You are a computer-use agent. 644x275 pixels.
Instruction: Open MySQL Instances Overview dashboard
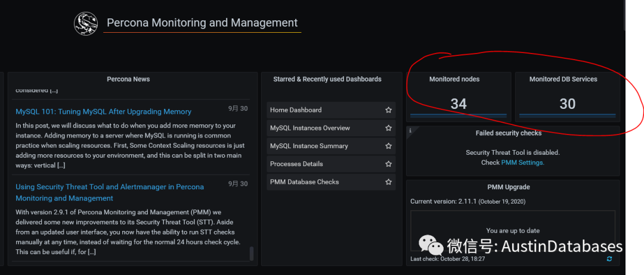click(310, 128)
